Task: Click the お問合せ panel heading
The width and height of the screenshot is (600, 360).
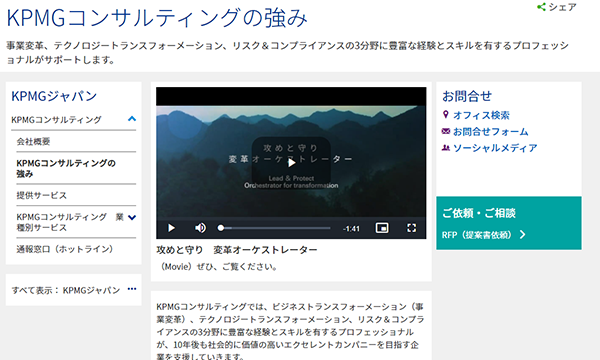Action: (467, 96)
